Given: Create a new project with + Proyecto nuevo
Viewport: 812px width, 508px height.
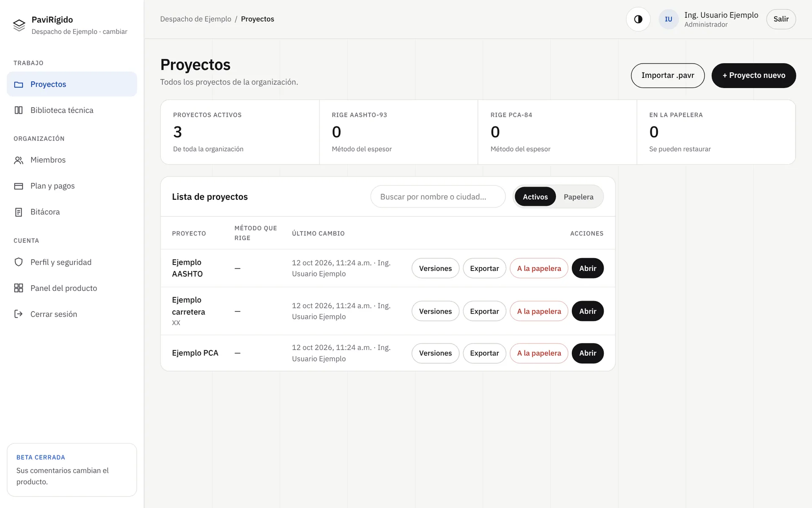Looking at the screenshot, I should [754, 75].
